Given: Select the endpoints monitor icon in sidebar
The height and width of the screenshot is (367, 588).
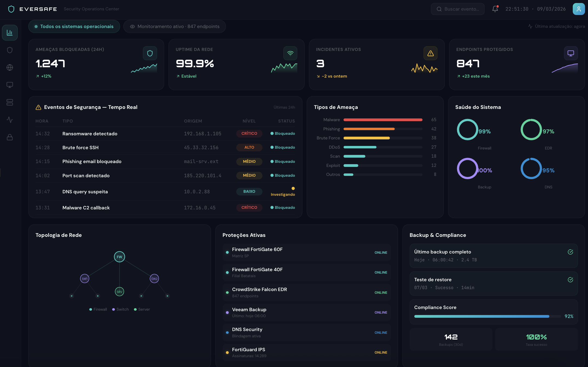Looking at the screenshot, I should (10, 85).
